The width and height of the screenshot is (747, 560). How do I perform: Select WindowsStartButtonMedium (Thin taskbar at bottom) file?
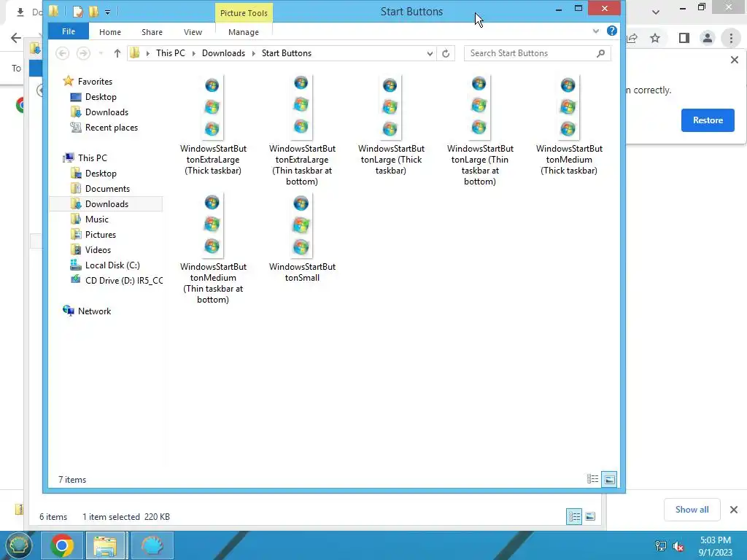pyautogui.click(x=213, y=249)
